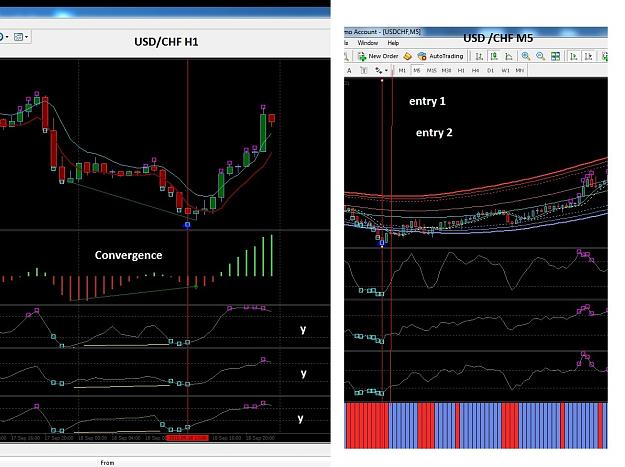Open the periods dropdown arrow in H1 window
This screenshot has width=625, height=467.
tap(7, 37)
